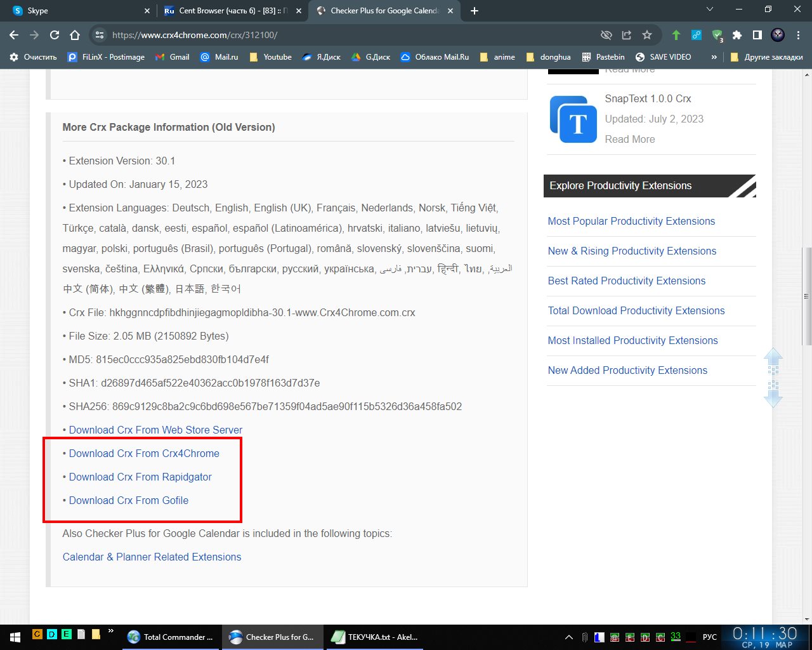Open the Другие закладки folder

(766, 57)
